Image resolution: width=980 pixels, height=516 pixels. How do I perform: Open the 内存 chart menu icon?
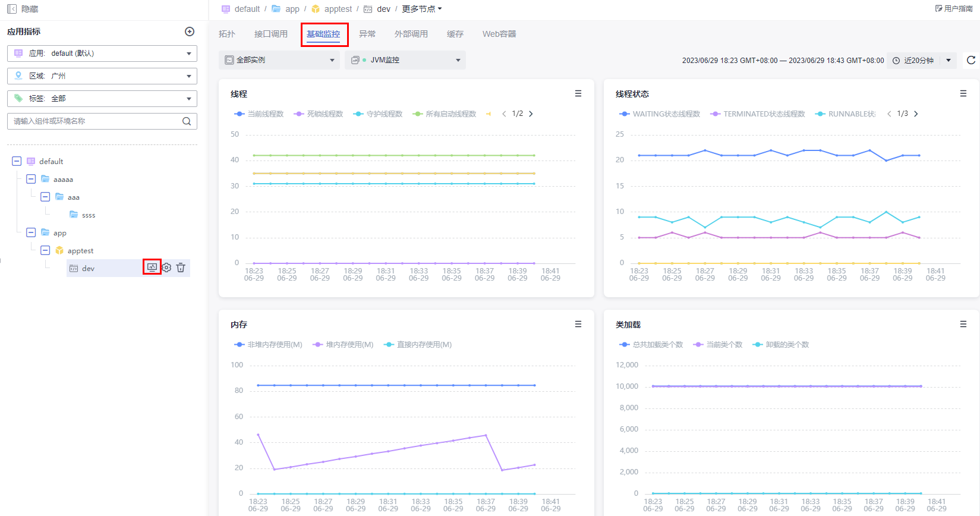pyautogui.click(x=578, y=325)
